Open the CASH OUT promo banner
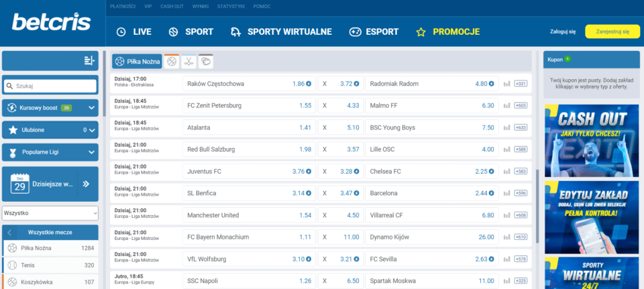Screen dimensions: 644x289 pyautogui.click(x=592, y=141)
